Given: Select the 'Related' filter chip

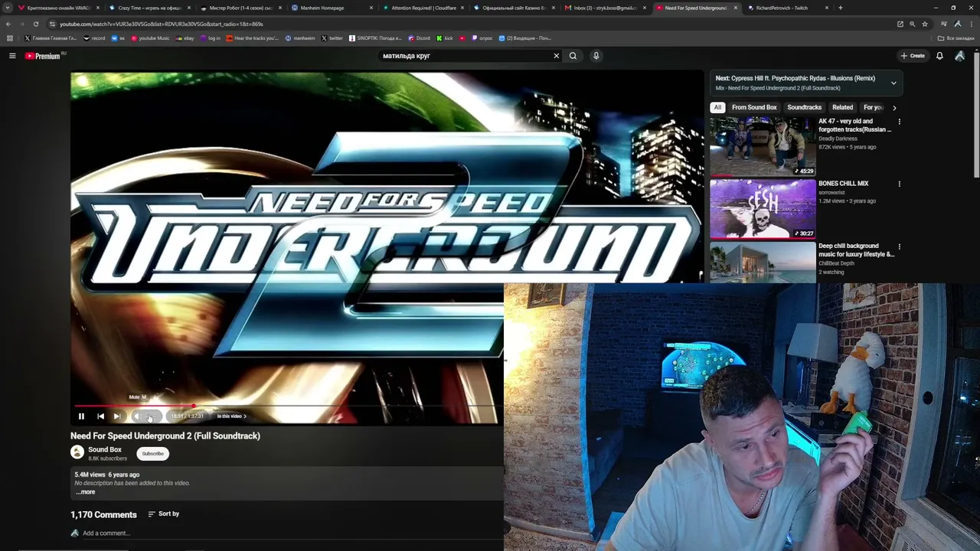Looking at the screenshot, I should point(842,108).
